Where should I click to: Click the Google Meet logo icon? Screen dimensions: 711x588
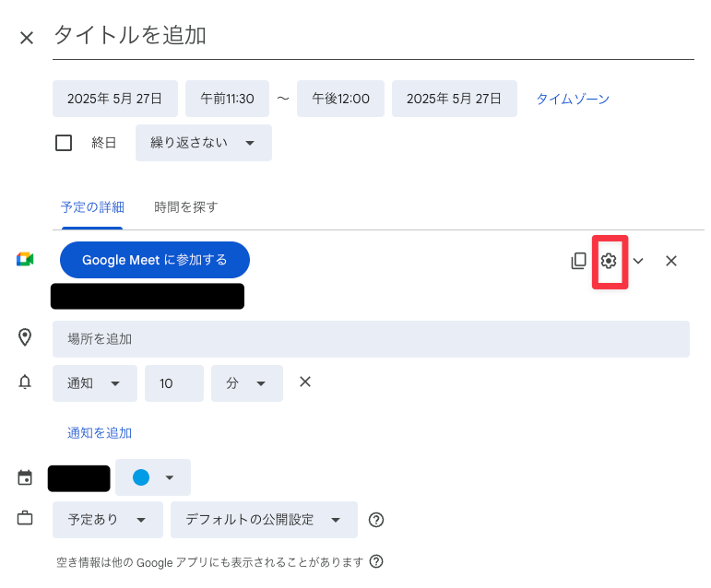click(25, 260)
